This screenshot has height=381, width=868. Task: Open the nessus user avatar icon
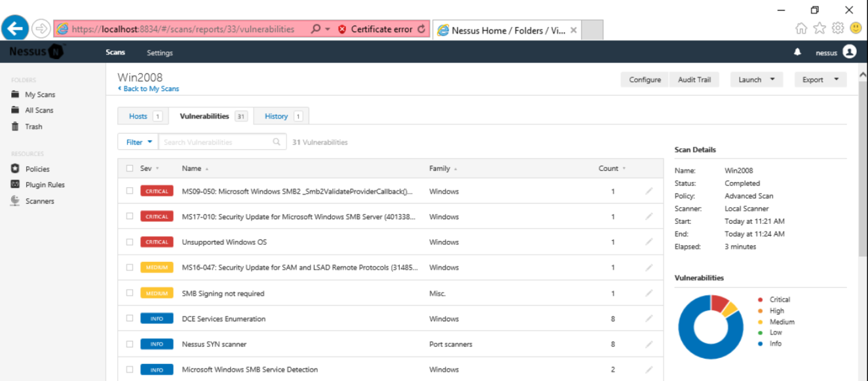850,52
